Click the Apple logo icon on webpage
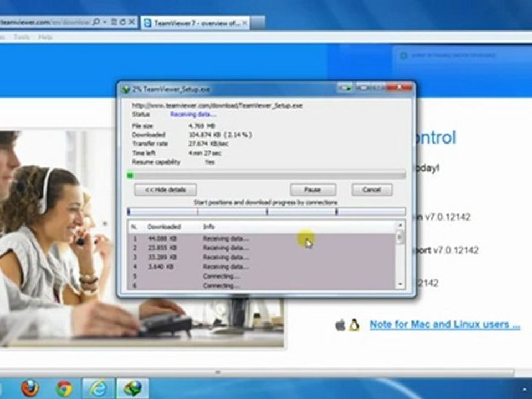 pos(340,325)
